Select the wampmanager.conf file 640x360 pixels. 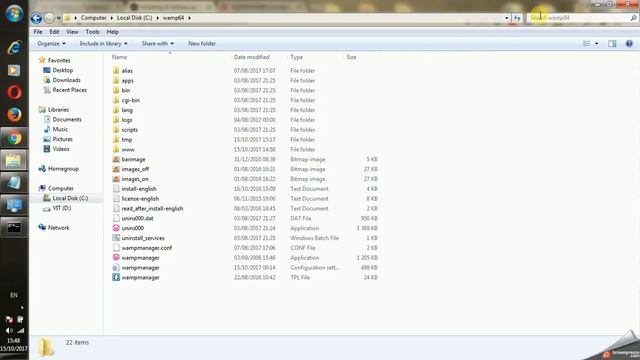pos(147,248)
